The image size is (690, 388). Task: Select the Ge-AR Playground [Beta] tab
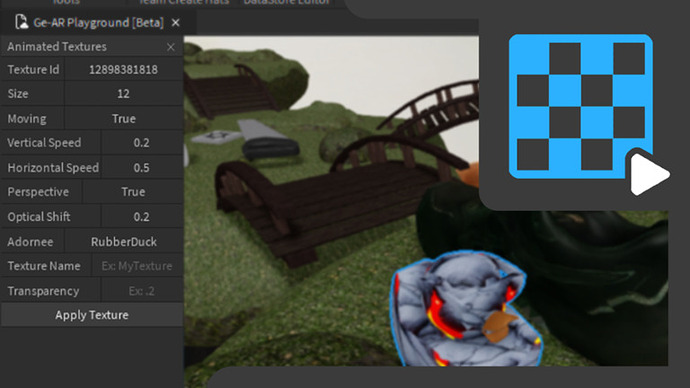[x=99, y=22]
